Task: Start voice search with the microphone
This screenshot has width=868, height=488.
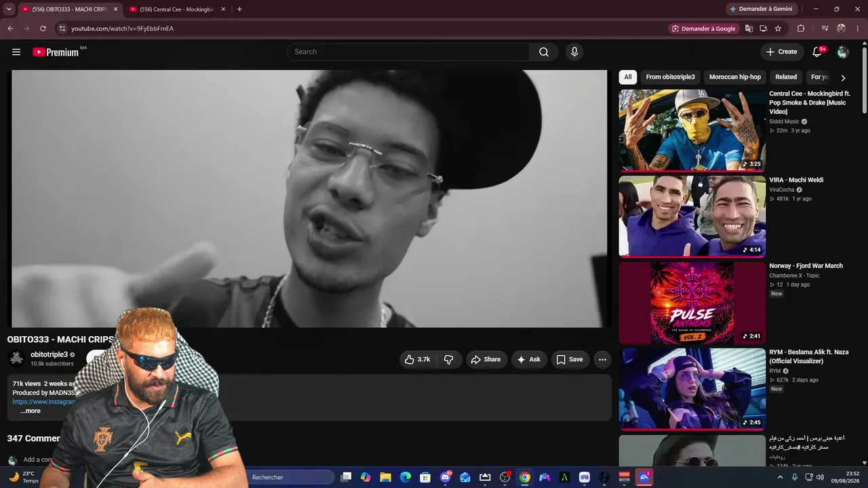Action: 574,52
